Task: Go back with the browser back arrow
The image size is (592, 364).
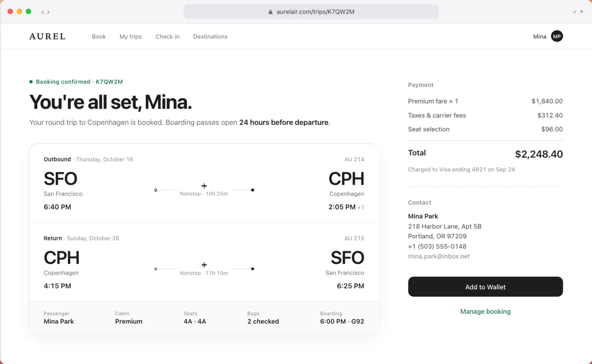Action: (43, 12)
